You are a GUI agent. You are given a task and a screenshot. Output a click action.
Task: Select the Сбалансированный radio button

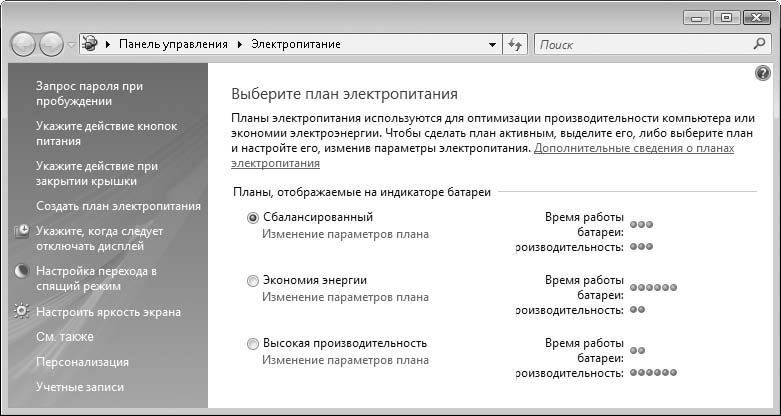(253, 218)
